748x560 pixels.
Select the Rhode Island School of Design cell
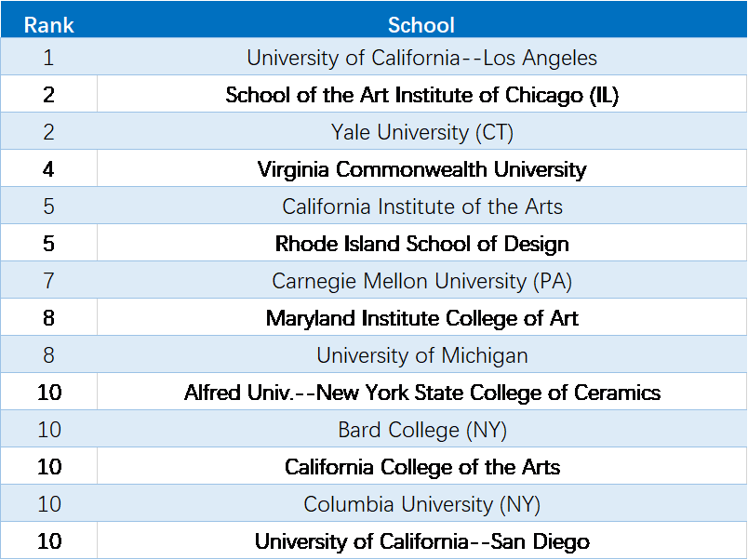[421, 244]
